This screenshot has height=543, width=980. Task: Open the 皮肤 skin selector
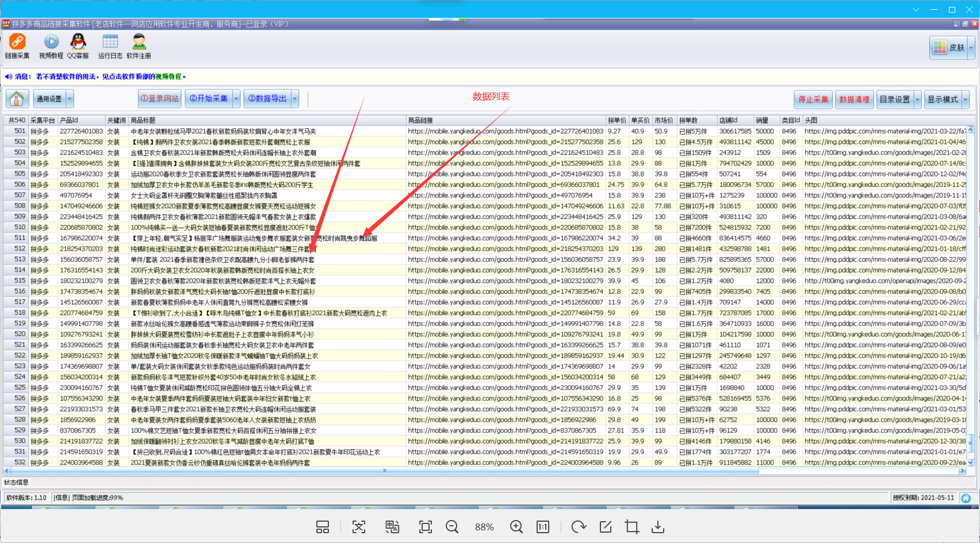(949, 47)
